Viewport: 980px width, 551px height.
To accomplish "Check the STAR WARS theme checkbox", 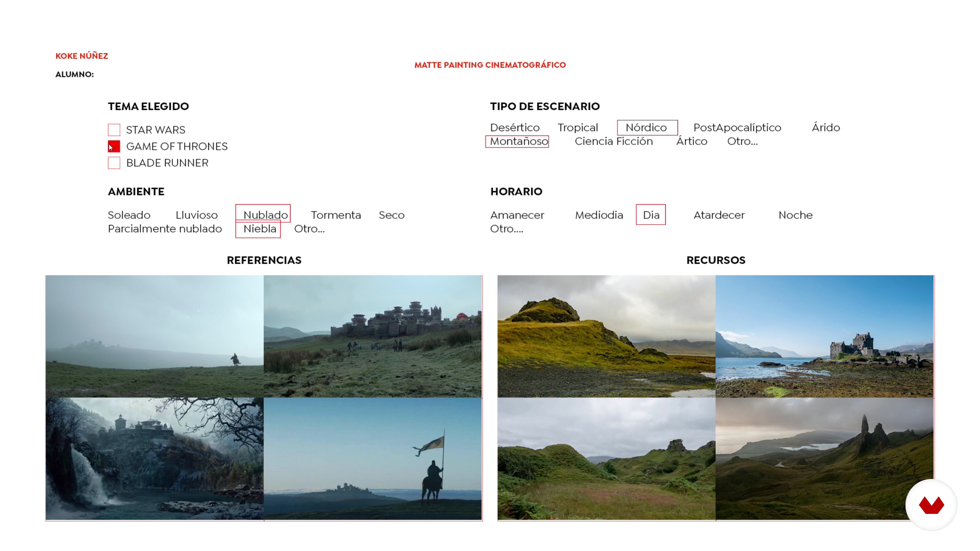I will [114, 130].
